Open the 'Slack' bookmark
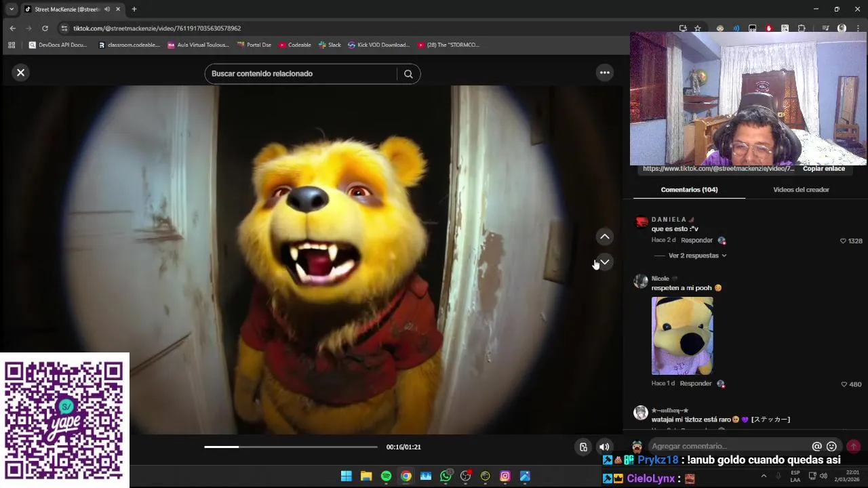Viewport: 868px width, 488px height. point(330,45)
